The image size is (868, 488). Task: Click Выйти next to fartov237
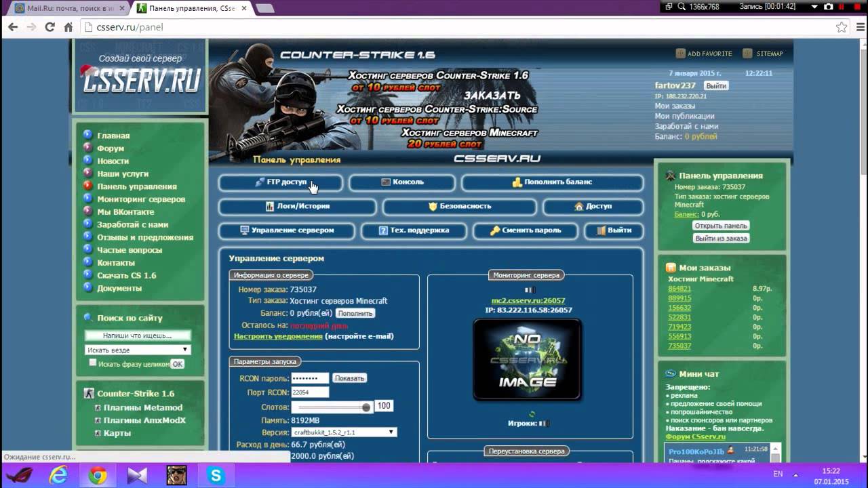pos(715,86)
